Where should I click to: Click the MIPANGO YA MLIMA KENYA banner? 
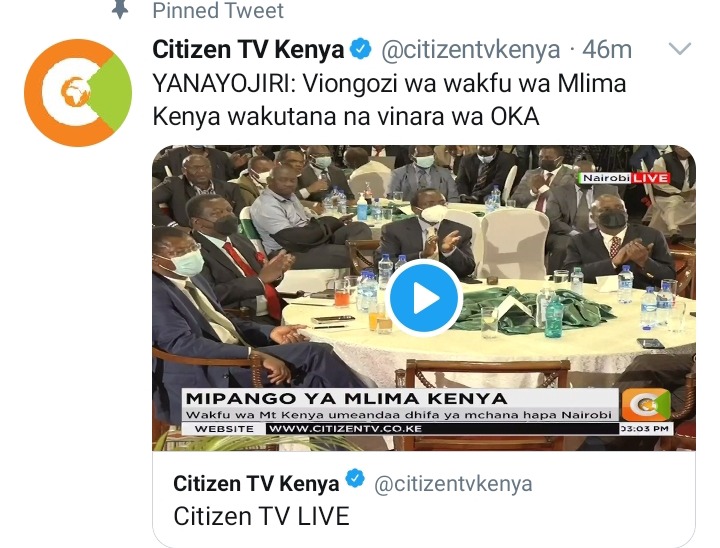pos(347,398)
